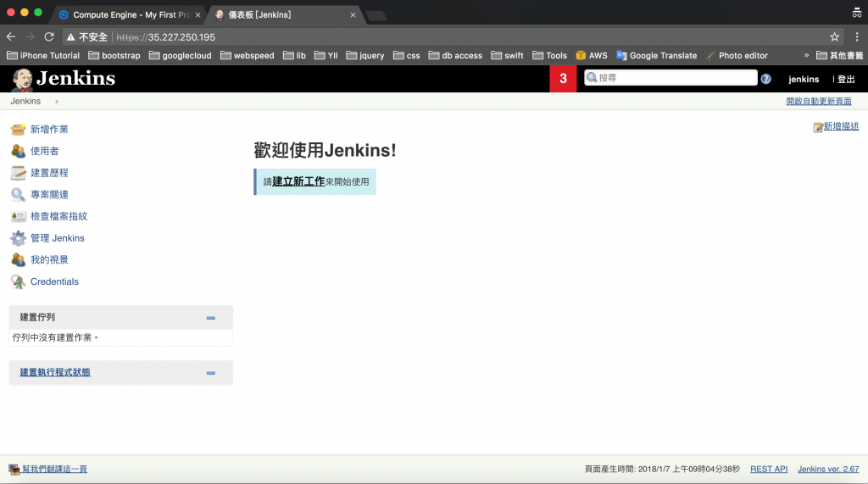Viewport: 868px width, 484px height.
Task: Open the 專案關連 link
Action: (49, 194)
